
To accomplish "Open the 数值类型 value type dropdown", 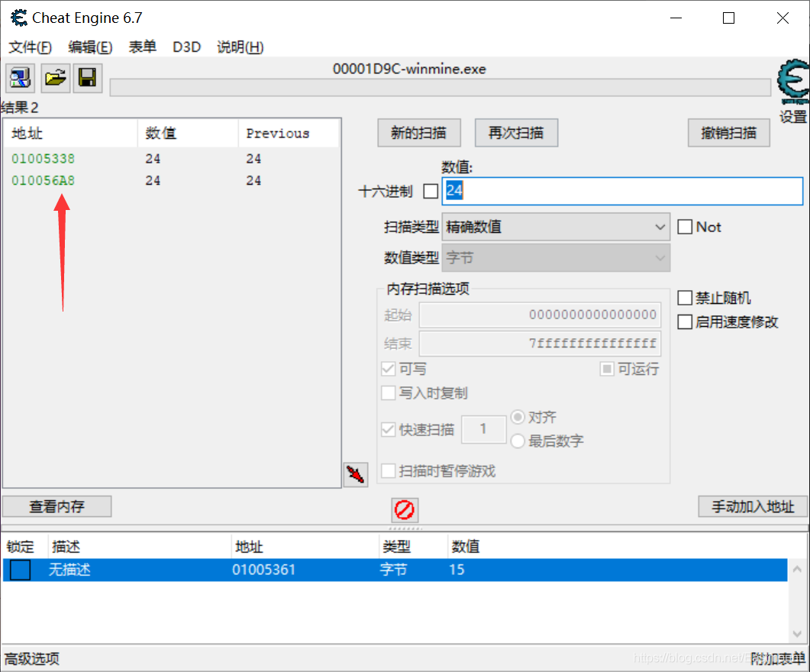I will coord(556,258).
